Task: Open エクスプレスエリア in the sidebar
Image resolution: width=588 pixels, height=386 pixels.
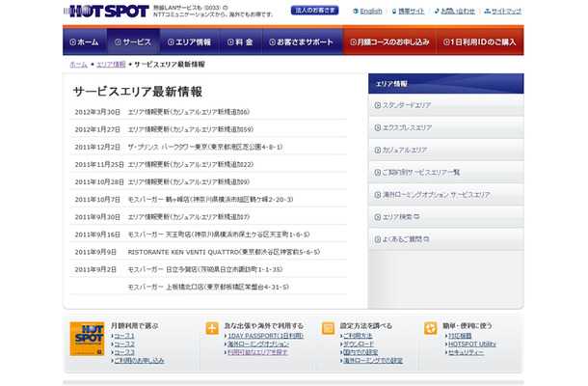Action: pyautogui.click(x=446, y=127)
